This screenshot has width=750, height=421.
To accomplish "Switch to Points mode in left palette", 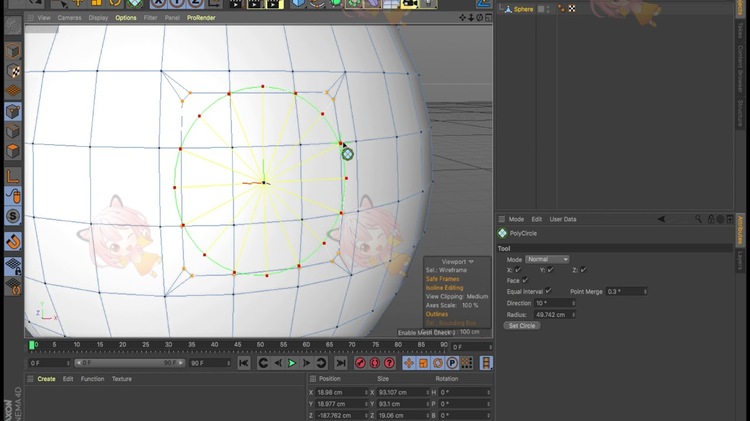I will click(13, 111).
